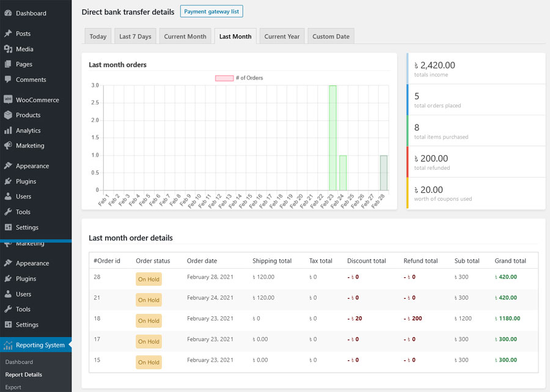550x392 pixels.
Task: Click the 8 total items purchased figure
Action: click(417, 127)
